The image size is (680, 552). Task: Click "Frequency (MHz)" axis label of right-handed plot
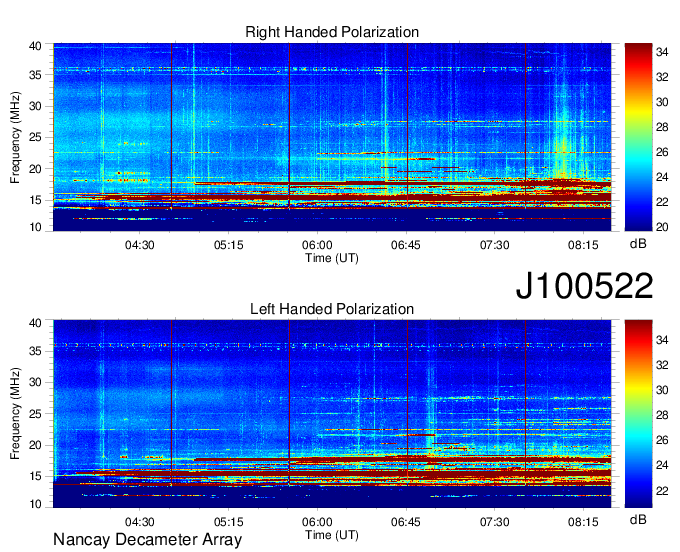click(15, 137)
